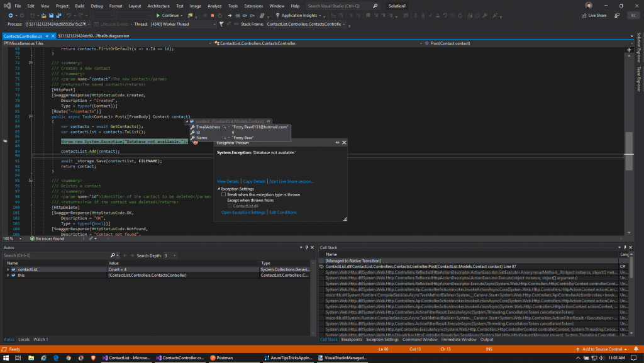Viewport: 644px width, 363px height.
Task: Expand the contactList variable in Autos
Action: click(x=8, y=269)
